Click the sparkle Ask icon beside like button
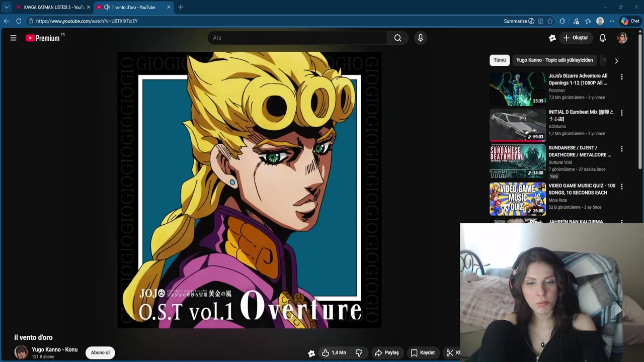The height and width of the screenshot is (362, 644). click(311, 353)
